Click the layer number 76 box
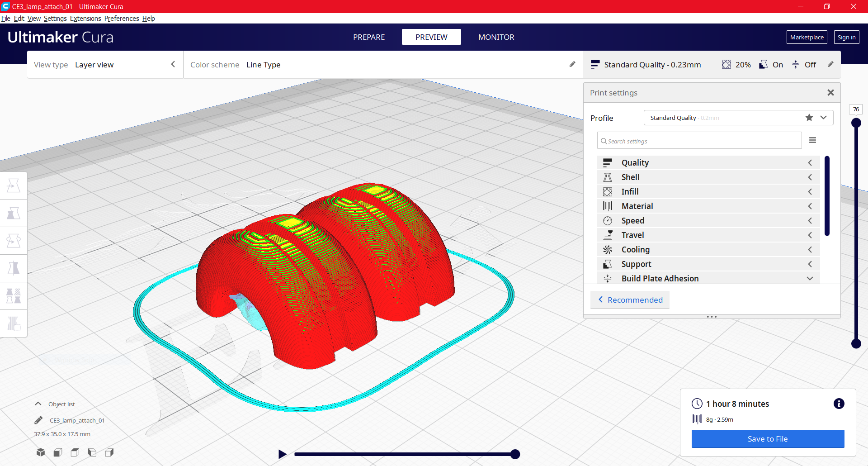The width and height of the screenshot is (868, 466). 856,109
